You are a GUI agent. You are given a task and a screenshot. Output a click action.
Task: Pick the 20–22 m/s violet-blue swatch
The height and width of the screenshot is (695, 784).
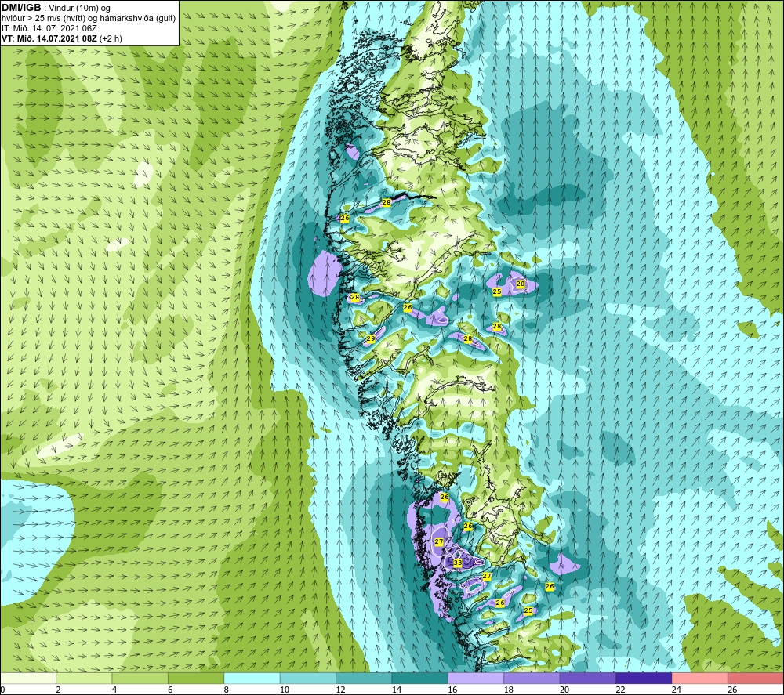pos(588,679)
